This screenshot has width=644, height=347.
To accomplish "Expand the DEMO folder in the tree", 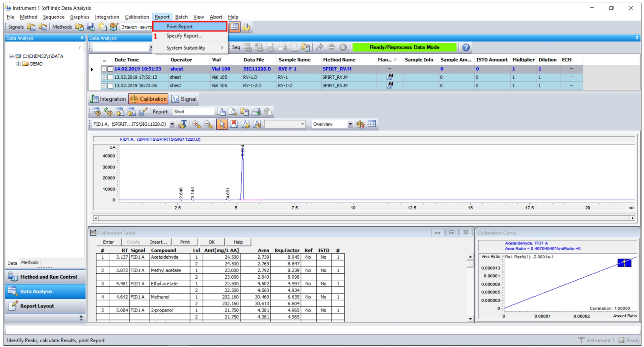I will click(18, 64).
